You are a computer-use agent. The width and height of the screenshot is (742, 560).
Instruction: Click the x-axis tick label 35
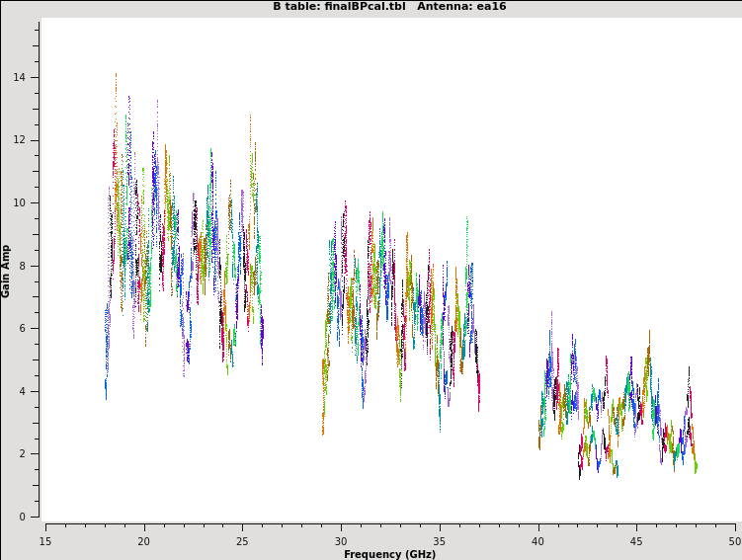point(440,540)
